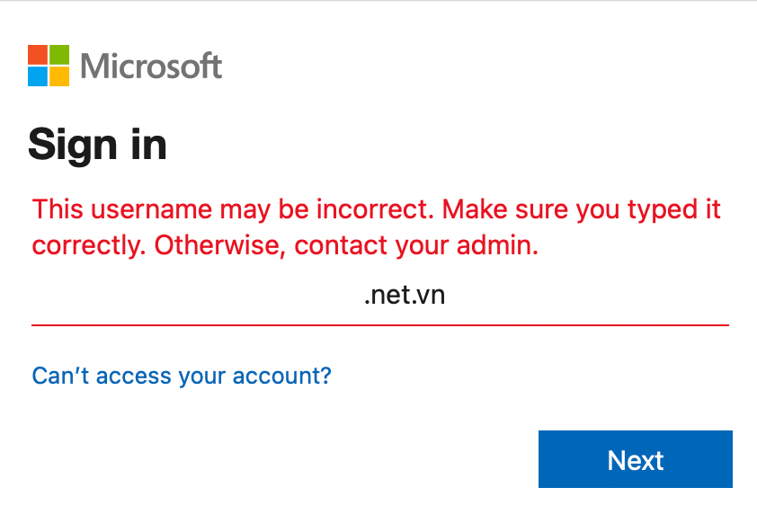Click the word 'Can't' in the help link
The height and width of the screenshot is (532, 757).
[60, 376]
